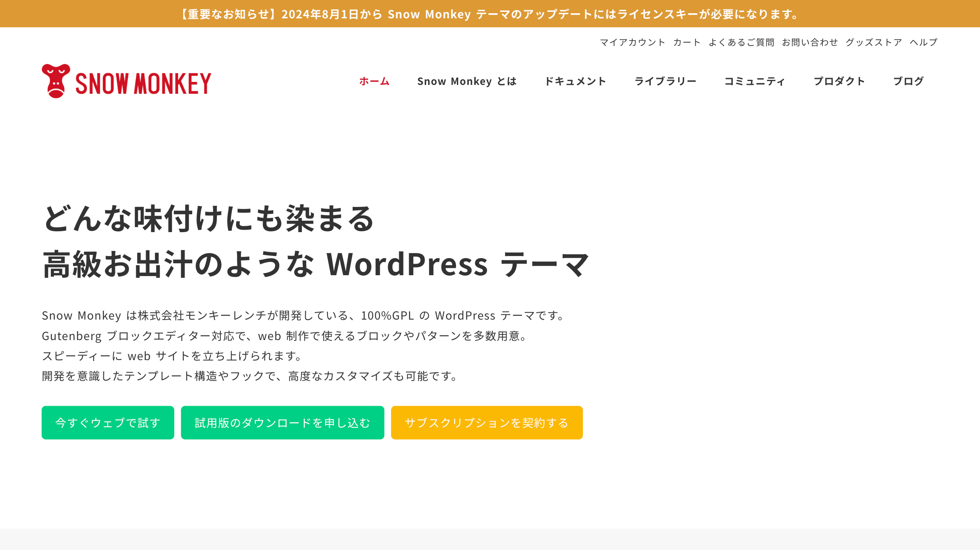980x550 pixels.
Task: Click the orange license key announcement banner
Action: [x=490, y=14]
